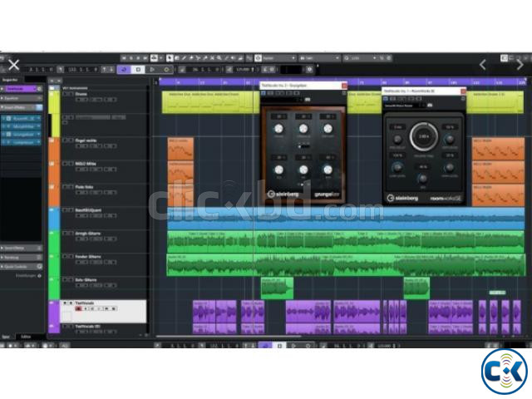The image size is (532, 399).
Task: Click Stop in the bottom transport bar
Action: (279, 346)
